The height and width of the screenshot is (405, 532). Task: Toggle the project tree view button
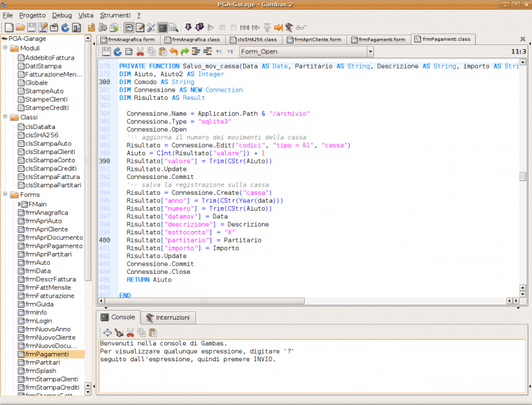129,28
